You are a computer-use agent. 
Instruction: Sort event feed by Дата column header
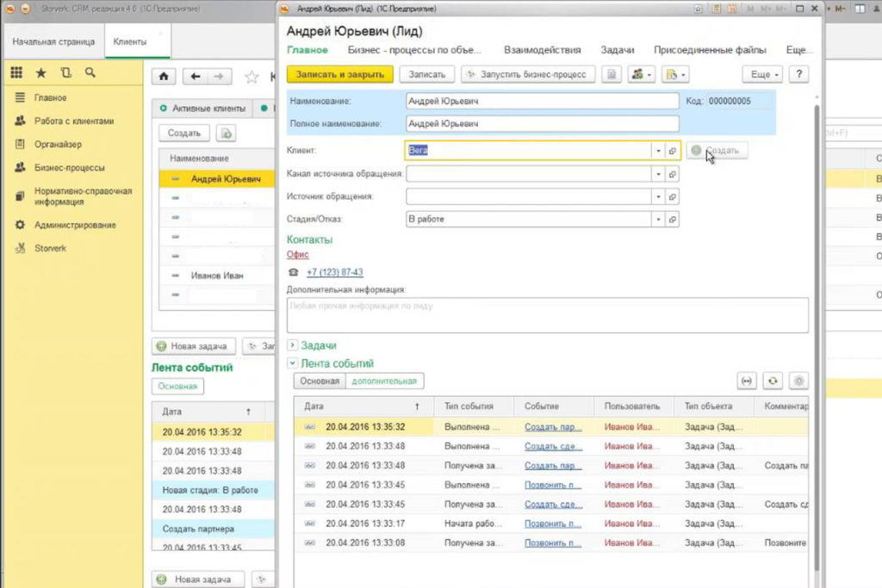[x=363, y=405]
